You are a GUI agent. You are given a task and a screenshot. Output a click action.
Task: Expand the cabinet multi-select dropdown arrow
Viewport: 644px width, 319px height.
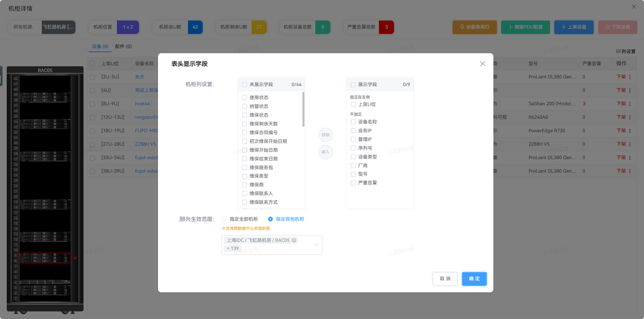click(x=316, y=245)
